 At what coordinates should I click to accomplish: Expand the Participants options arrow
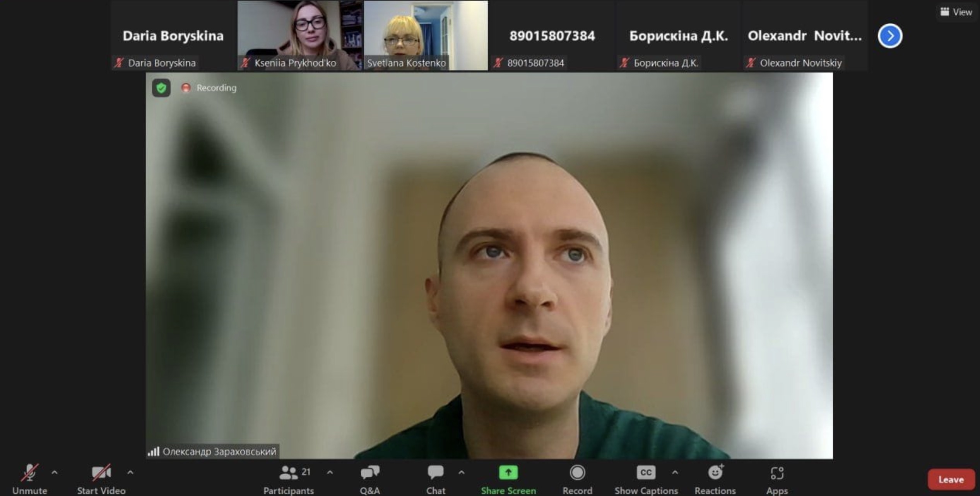pos(330,472)
